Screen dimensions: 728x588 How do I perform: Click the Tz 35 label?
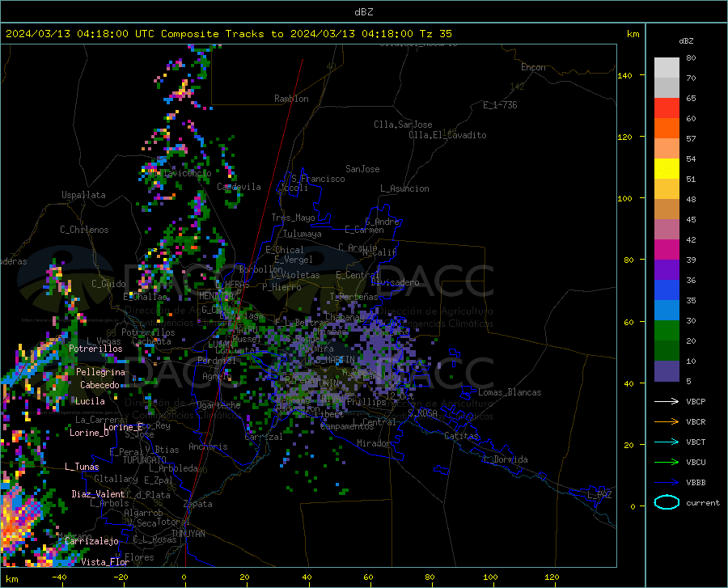point(435,34)
